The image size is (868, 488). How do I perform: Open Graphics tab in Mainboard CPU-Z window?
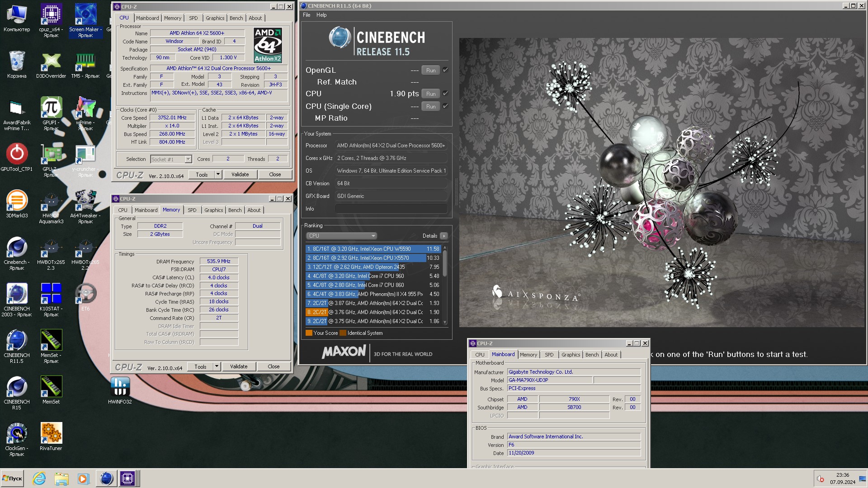click(571, 355)
